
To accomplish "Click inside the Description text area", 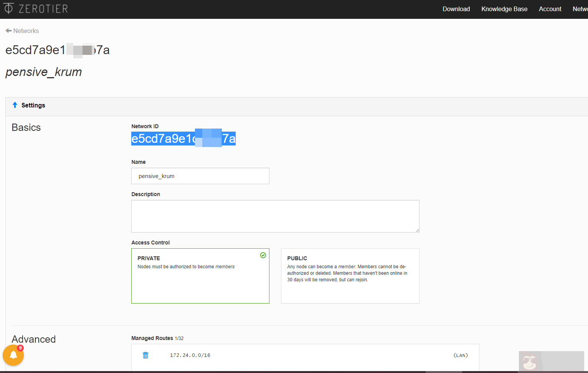I will 275,216.
